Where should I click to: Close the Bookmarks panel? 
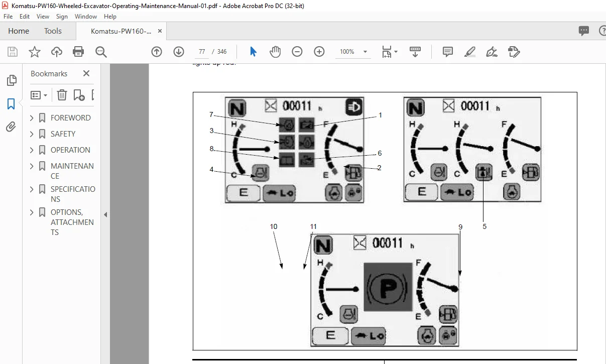tap(86, 73)
